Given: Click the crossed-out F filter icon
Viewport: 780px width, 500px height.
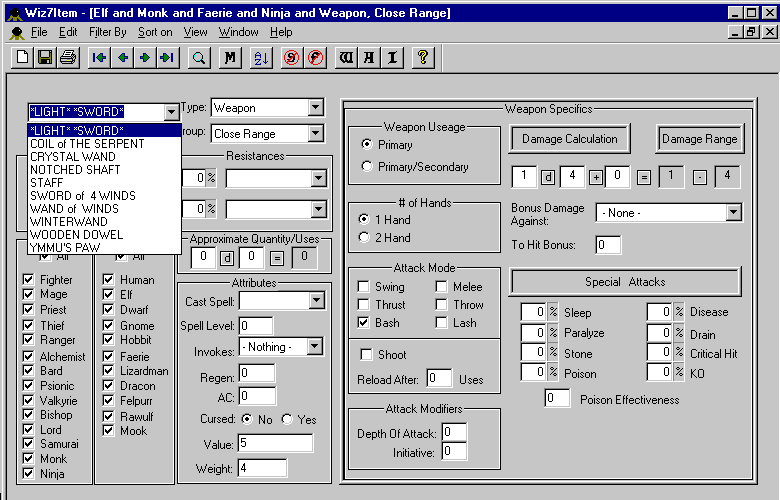Looking at the screenshot, I should pyautogui.click(x=315, y=58).
